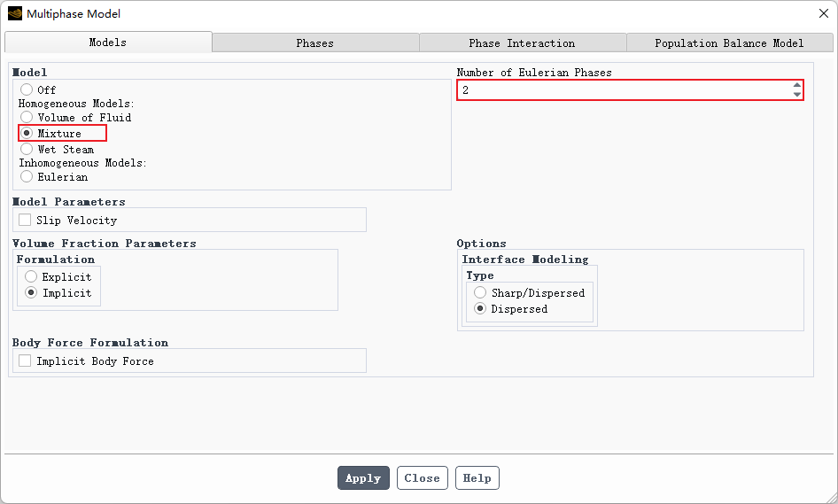Viewport: 838px width, 504px height.
Task: Select the Eulerian inhomogeneous model
Action: click(27, 176)
